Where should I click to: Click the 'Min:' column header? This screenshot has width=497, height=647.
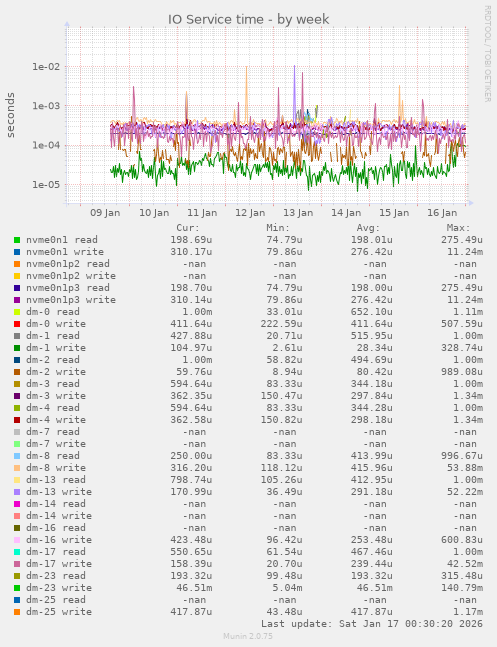(x=278, y=228)
